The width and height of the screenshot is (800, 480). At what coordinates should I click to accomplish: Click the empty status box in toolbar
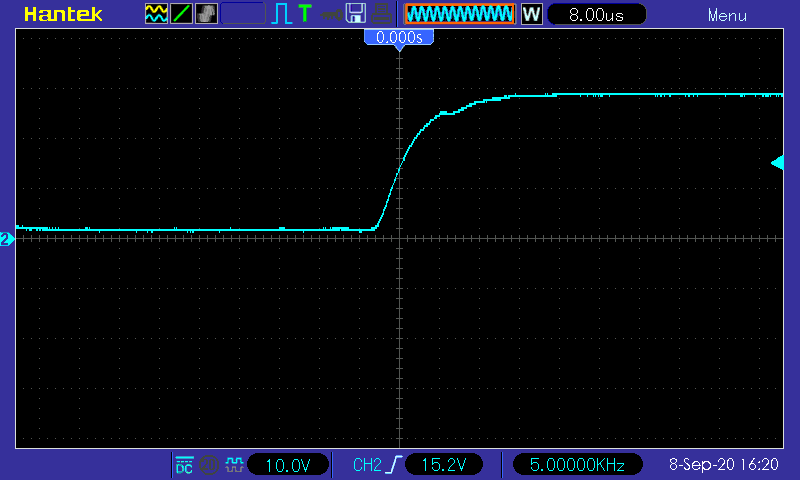[243, 13]
